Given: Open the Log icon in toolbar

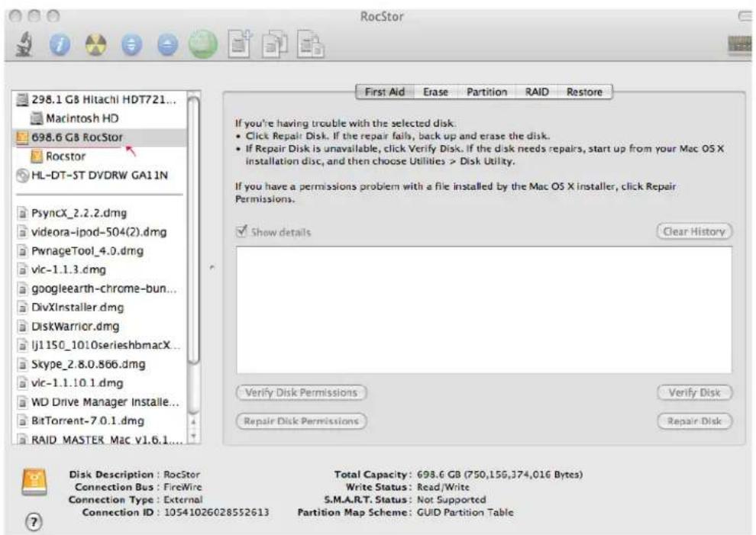Looking at the screenshot, I should (740, 45).
